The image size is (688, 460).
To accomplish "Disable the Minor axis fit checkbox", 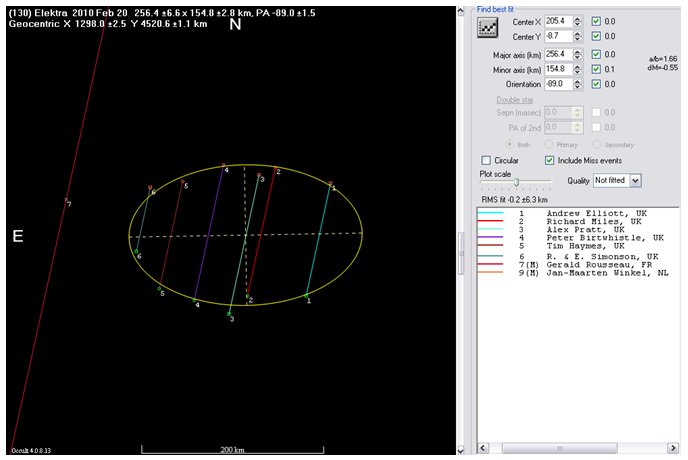I will pyautogui.click(x=597, y=69).
